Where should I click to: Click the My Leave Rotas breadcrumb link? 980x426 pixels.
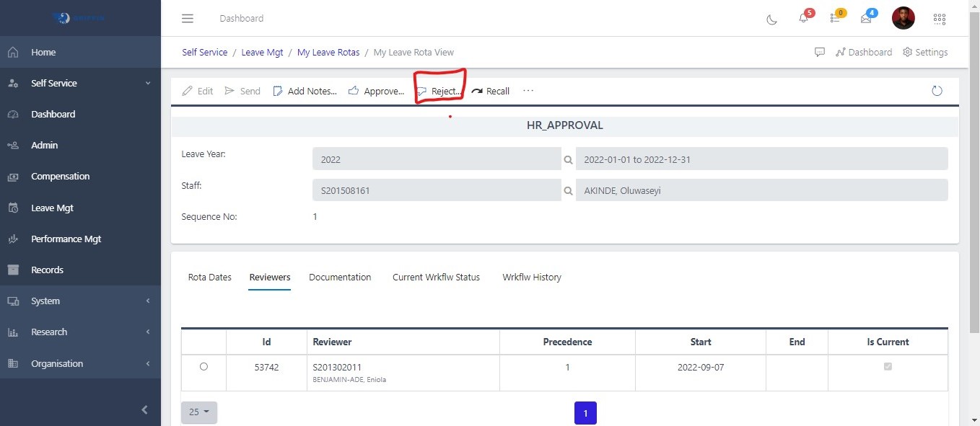point(328,53)
